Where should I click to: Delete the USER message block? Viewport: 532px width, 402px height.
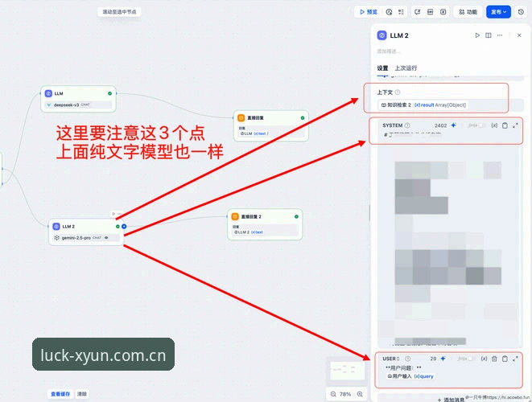point(494,359)
